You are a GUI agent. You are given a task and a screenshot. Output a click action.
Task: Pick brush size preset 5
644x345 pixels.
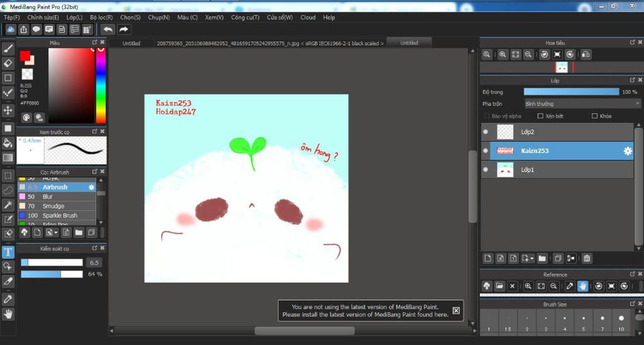coord(583,322)
